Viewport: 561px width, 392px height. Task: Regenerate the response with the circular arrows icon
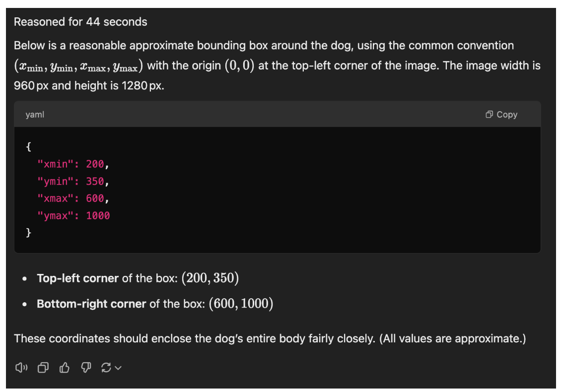tap(106, 367)
